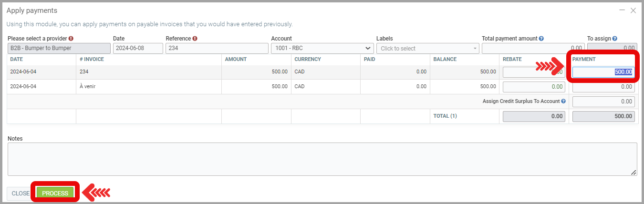Click the Reference field containing 234
The image size is (644, 204).
click(217, 48)
